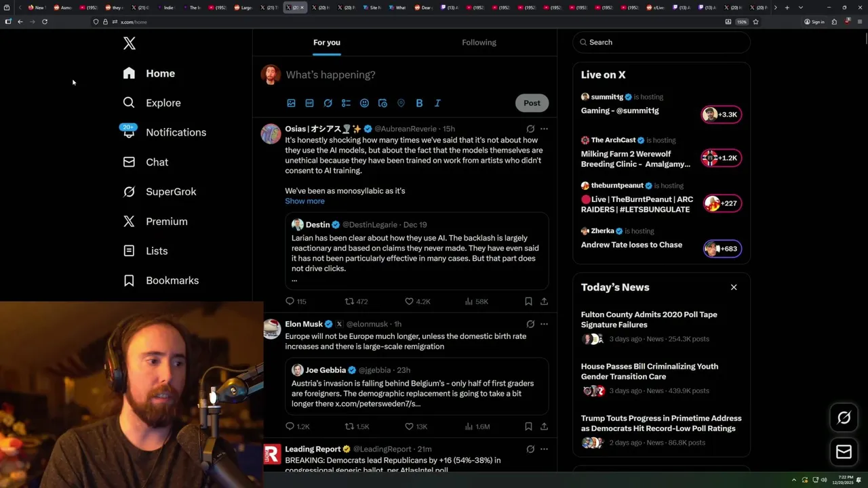Open the more menu on Osias post
This screenshot has height=488, width=868.
point(544,129)
